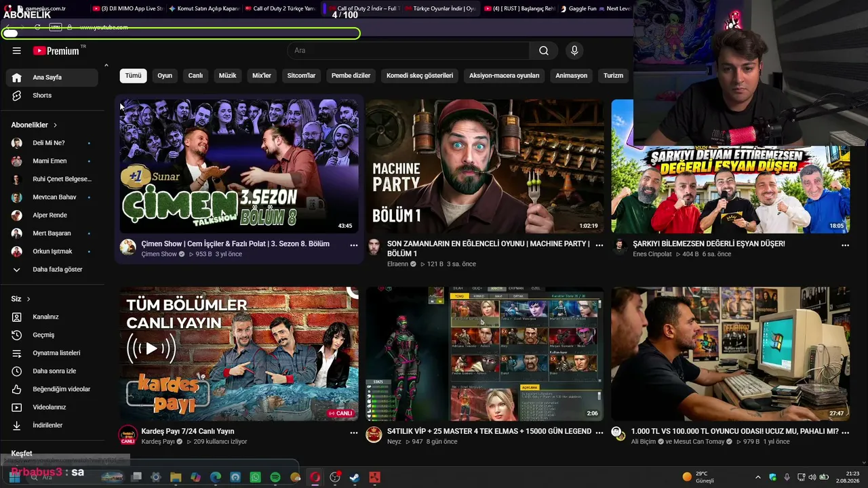Play the oyuncu odası video thumbnail
The image size is (868, 488).
(x=730, y=354)
